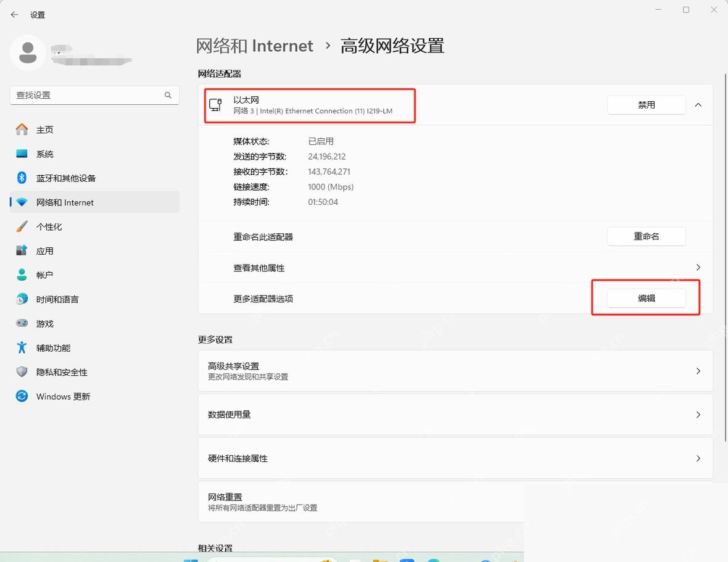Click the 143,764,271 bytes received value

click(x=329, y=171)
